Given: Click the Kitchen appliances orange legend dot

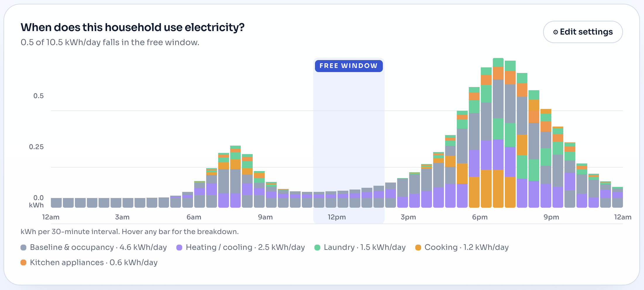Looking at the screenshot, I should click(23, 262).
